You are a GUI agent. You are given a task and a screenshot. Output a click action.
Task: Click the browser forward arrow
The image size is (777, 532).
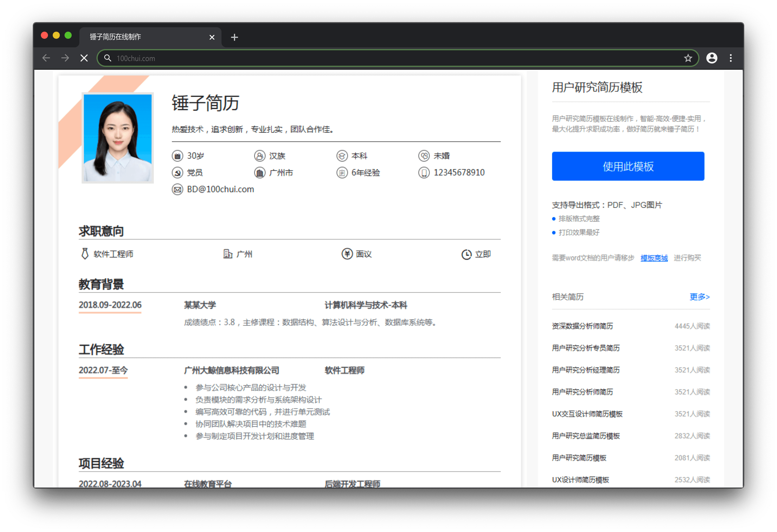tap(65, 58)
